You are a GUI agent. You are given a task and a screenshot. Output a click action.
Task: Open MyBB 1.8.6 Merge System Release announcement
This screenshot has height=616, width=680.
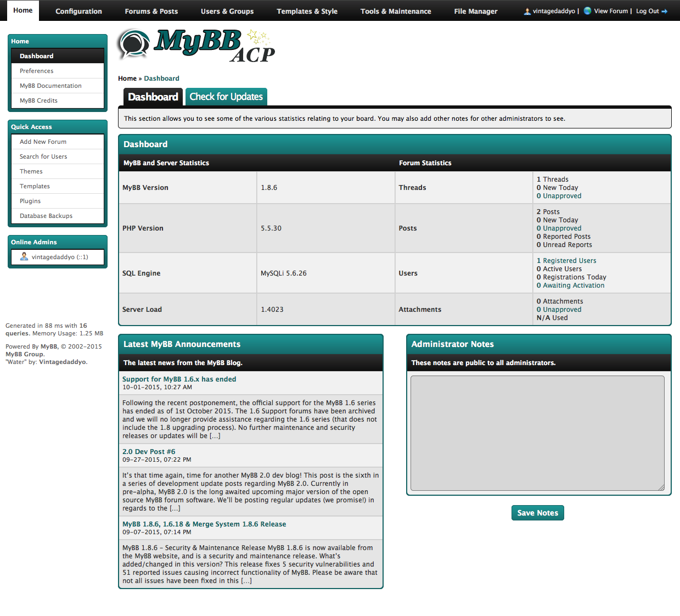204,524
